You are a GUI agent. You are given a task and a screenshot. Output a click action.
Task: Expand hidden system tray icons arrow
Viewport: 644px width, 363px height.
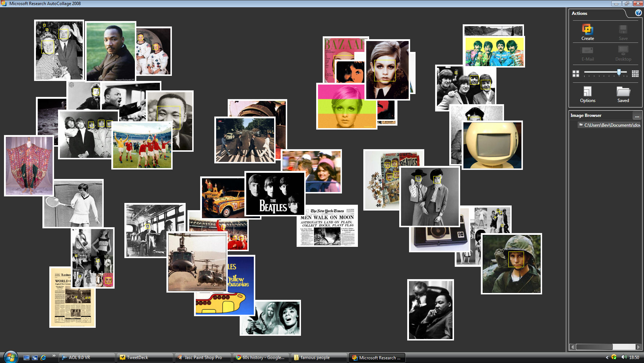tap(607, 358)
